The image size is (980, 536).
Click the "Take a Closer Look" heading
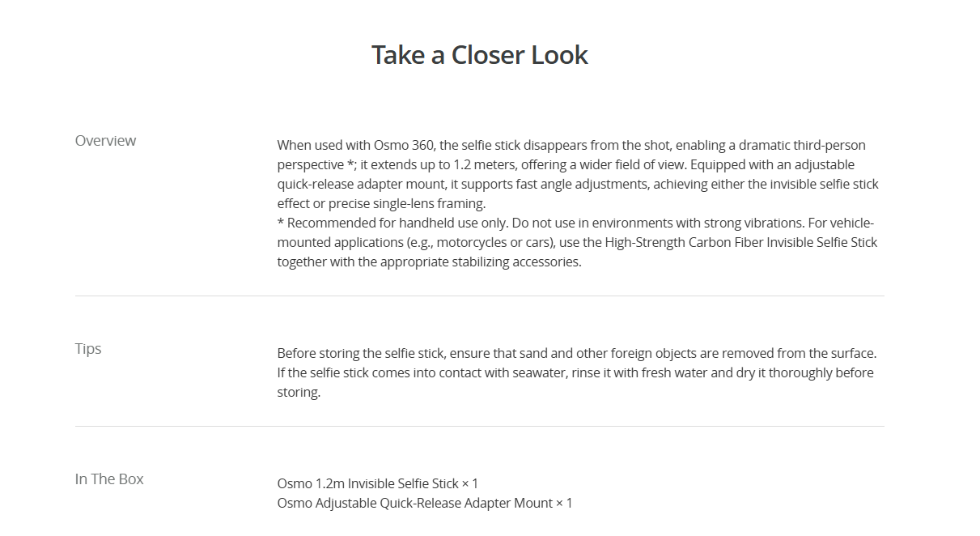pyautogui.click(x=480, y=55)
